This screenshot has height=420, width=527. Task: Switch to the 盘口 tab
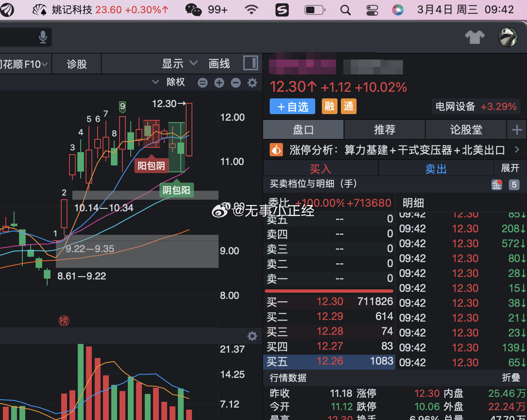(x=303, y=130)
